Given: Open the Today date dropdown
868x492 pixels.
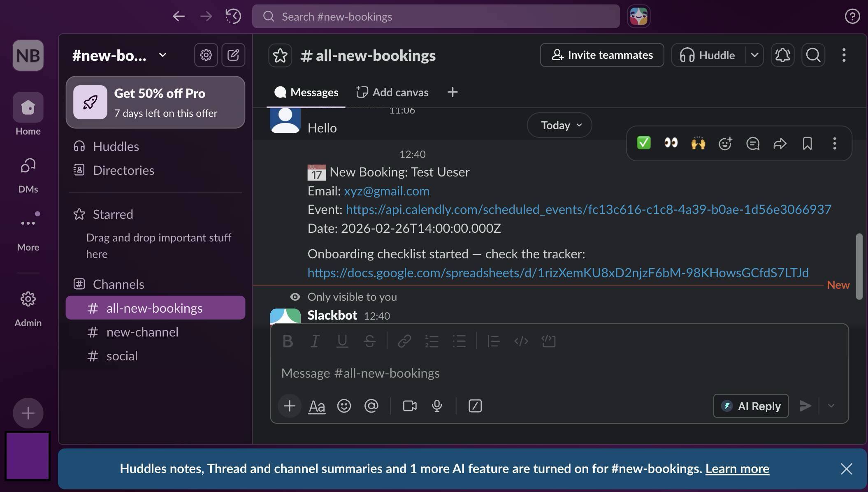Looking at the screenshot, I should pos(559,125).
